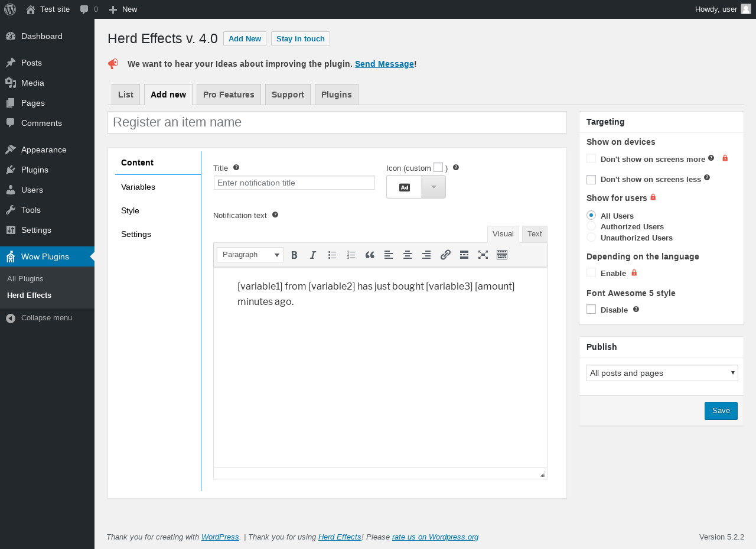This screenshot has width=756, height=549.
Task: Click the New content plus button
Action: tap(123, 9)
